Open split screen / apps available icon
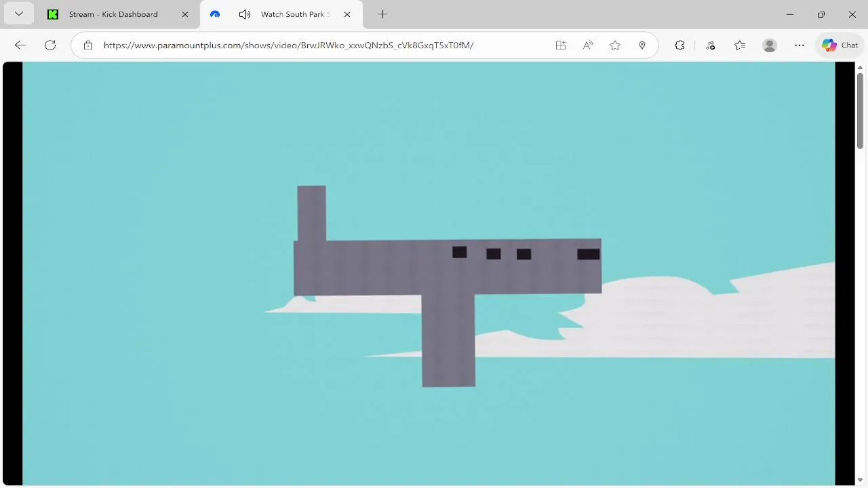 561,45
